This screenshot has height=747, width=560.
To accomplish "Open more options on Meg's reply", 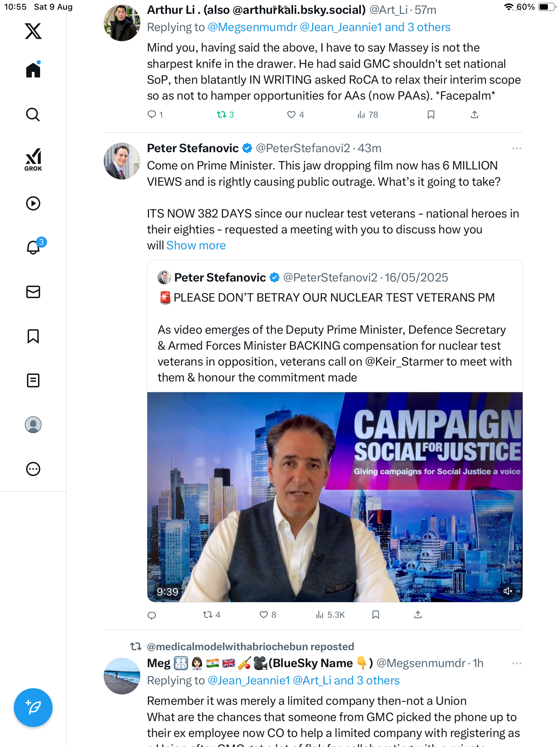I will 516,663.
